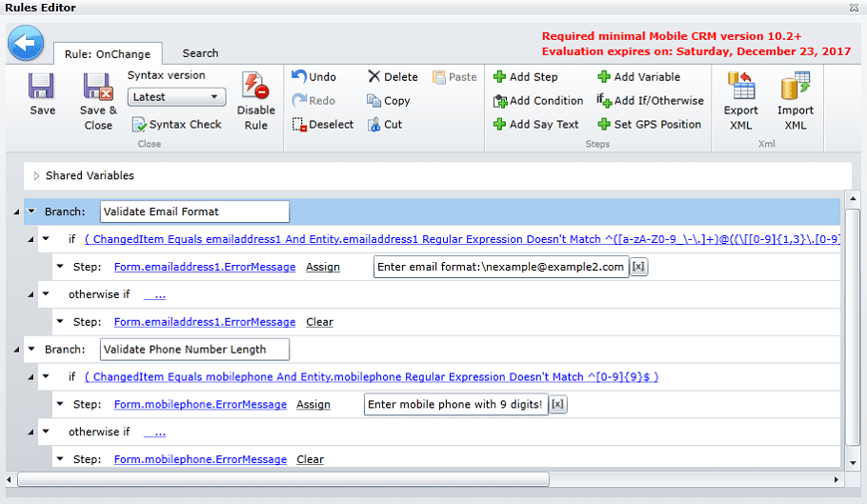This screenshot has width=867, height=504.
Task: Save the rule with the floppy icon
Action: coord(42,86)
